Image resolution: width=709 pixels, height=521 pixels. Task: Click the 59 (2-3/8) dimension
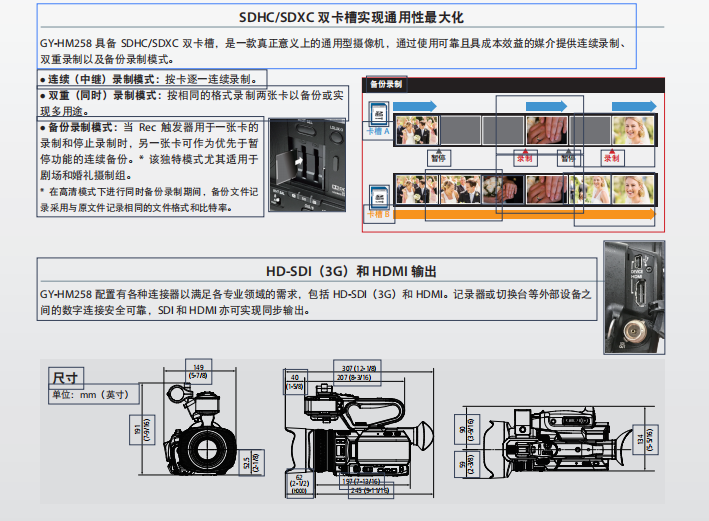(x=467, y=464)
